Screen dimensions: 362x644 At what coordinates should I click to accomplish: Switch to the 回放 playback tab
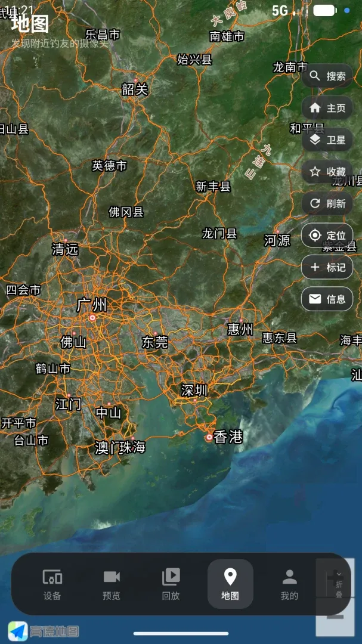(171, 584)
